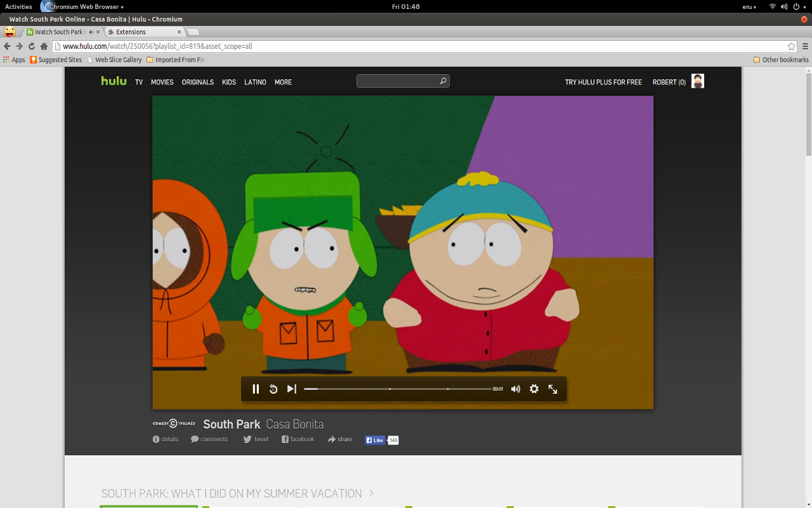812x508 pixels.
Task: Open the MOVIES menu item
Action: [162, 82]
